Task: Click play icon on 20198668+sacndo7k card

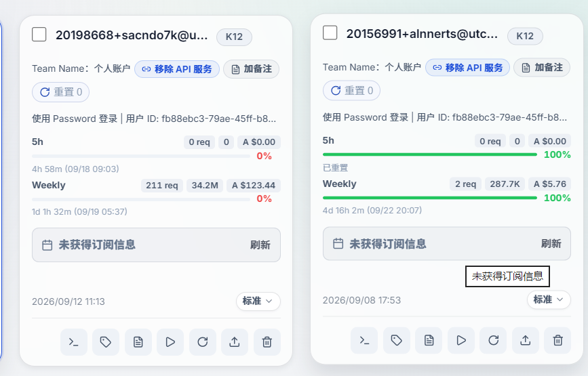Action: point(170,342)
